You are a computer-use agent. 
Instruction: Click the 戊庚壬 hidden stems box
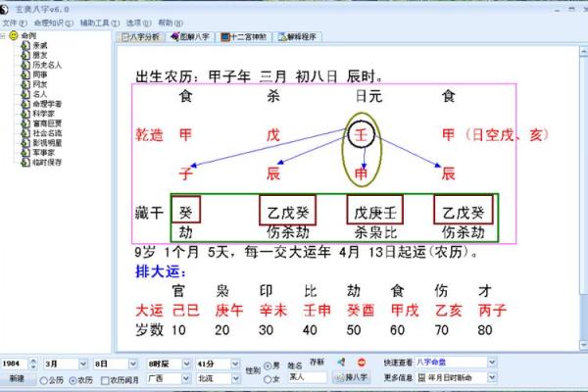(x=375, y=210)
